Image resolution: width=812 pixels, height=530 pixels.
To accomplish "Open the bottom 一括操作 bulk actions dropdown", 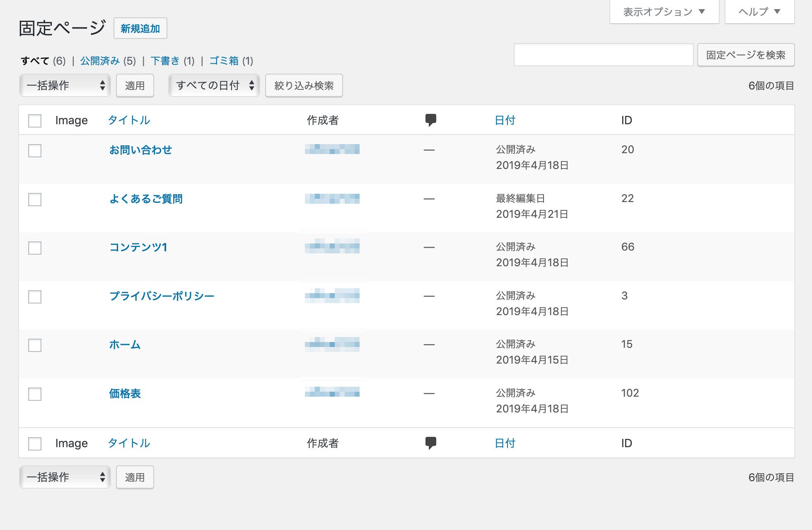I will [x=65, y=477].
